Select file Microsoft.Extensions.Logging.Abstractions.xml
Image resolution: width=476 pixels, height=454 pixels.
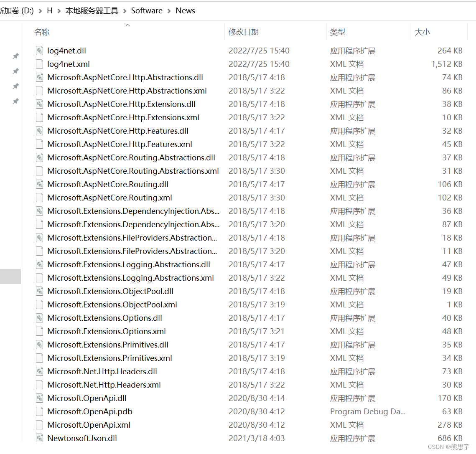130,278
